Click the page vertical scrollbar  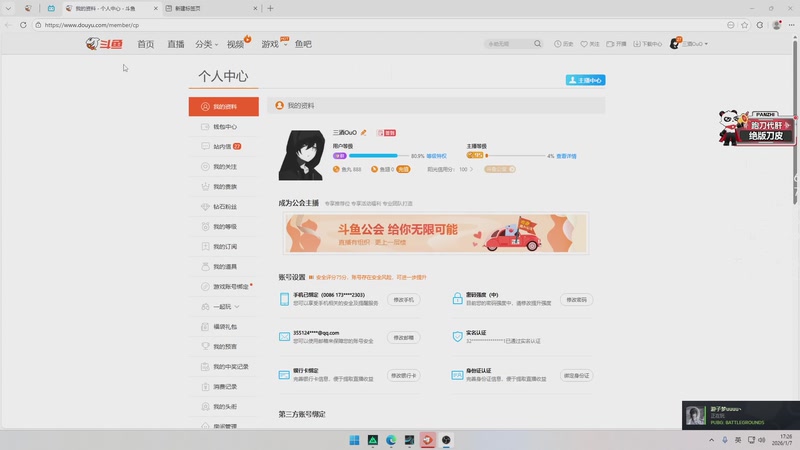795,122
